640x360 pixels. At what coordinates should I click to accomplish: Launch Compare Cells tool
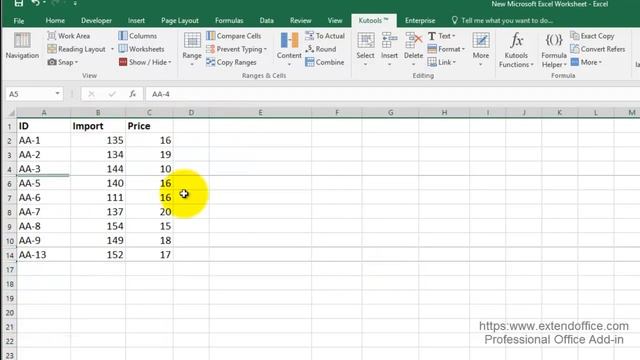pyautogui.click(x=233, y=36)
